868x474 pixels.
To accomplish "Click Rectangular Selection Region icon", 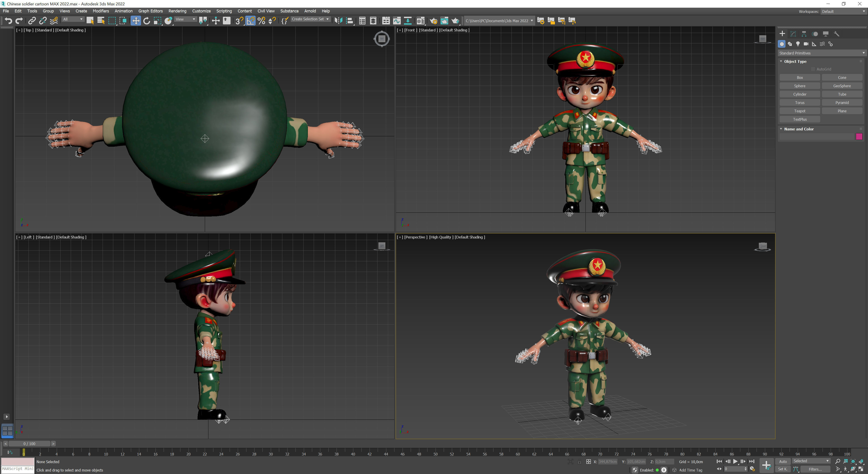I will coord(112,21).
